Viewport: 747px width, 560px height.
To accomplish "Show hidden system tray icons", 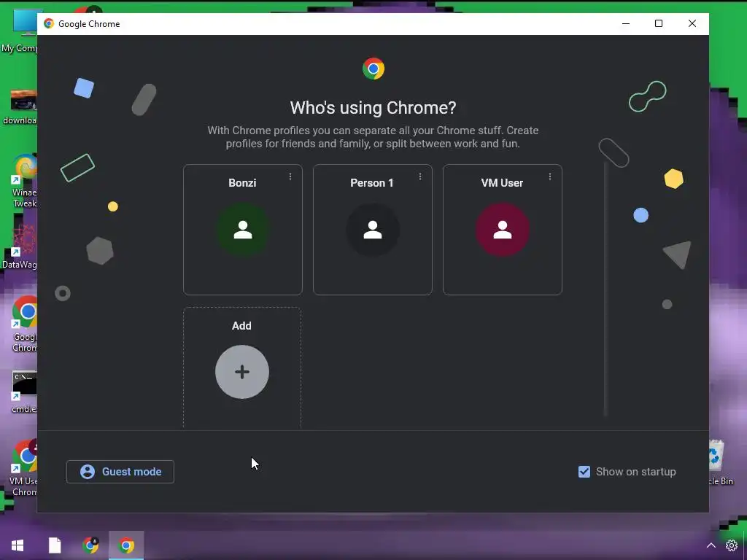I will [x=711, y=545].
